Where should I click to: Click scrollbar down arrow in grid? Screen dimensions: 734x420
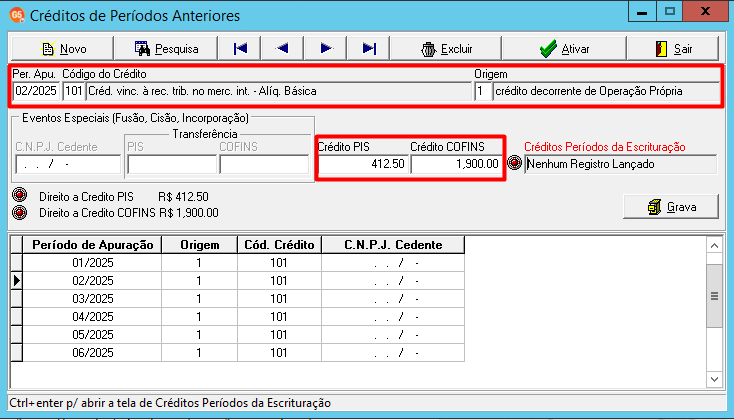(x=714, y=379)
